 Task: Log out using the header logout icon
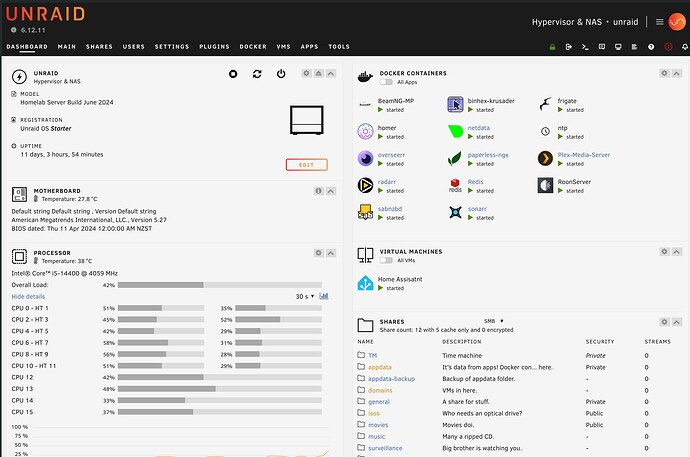pyautogui.click(x=569, y=47)
